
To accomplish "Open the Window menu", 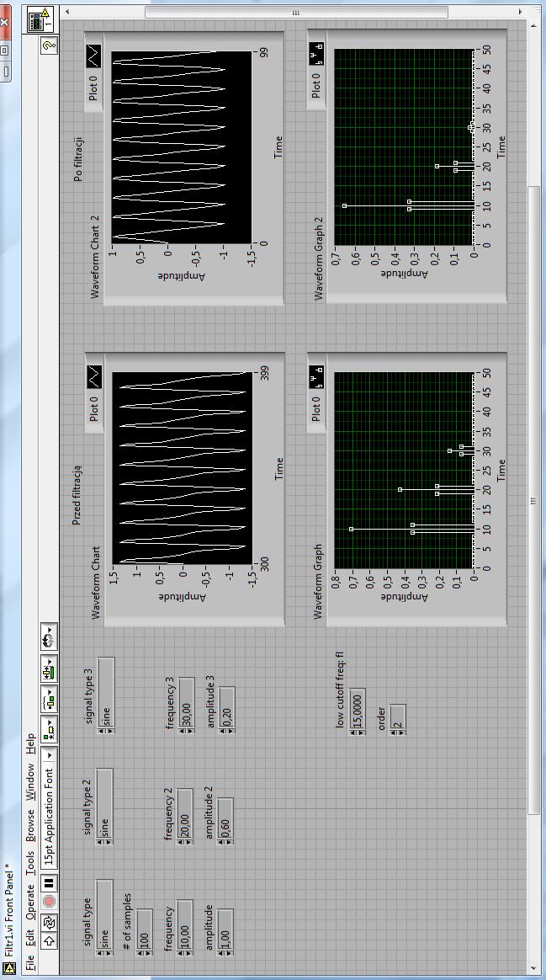I will click(x=30, y=782).
